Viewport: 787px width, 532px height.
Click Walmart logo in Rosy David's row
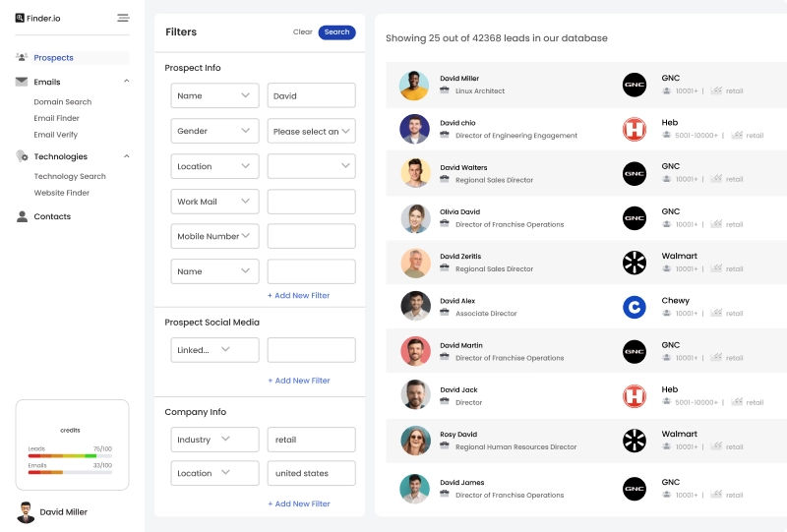(x=635, y=441)
